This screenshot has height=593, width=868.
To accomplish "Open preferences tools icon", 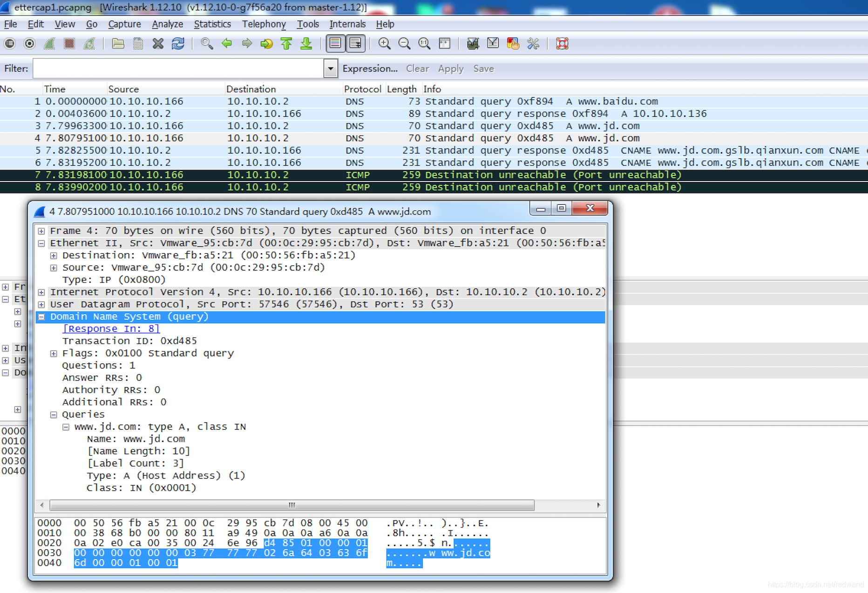I will point(533,44).
